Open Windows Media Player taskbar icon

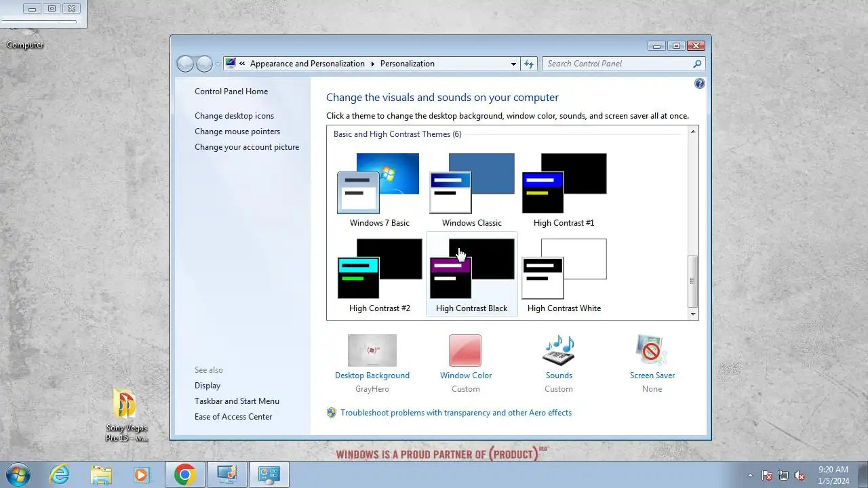coord(142,474)
